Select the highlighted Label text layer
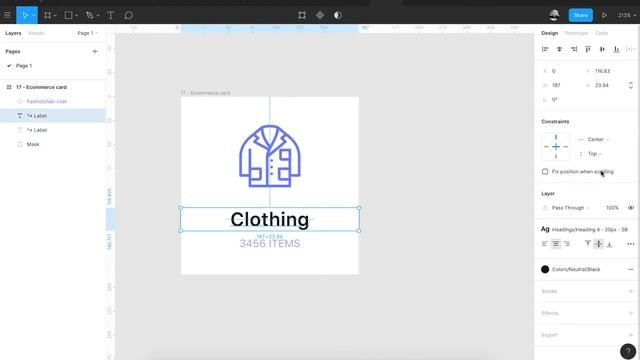This screenshot has height=360, width=640. (53, 116)
